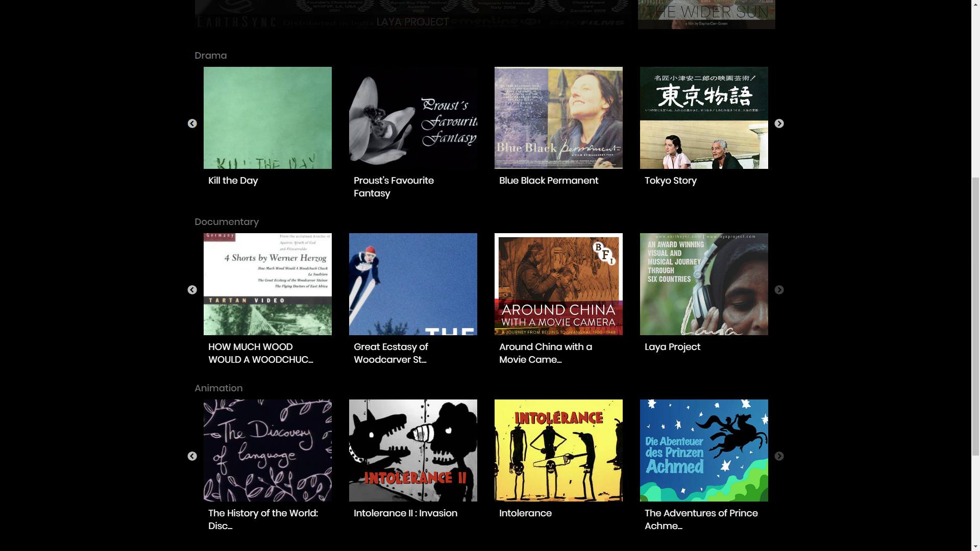Click Great Ecstasy of Woodcarver St... title
This screenshot has width=980, height=551.
point(390,353)
